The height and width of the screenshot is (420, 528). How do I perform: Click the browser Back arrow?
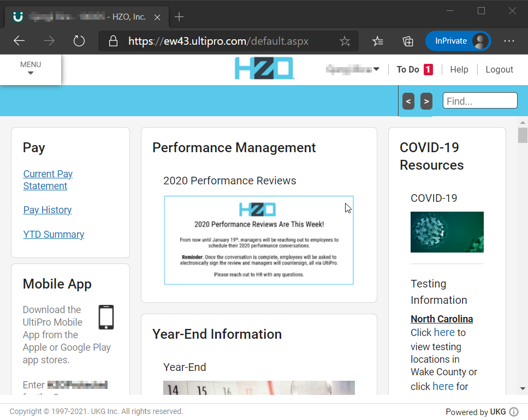[19, 41]
